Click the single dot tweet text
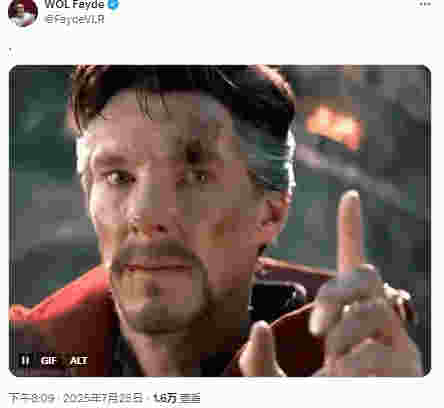 point(10,51)
